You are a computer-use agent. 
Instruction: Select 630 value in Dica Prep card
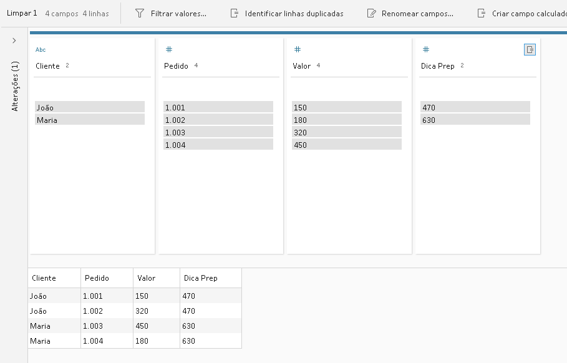[x=475, y=120]
